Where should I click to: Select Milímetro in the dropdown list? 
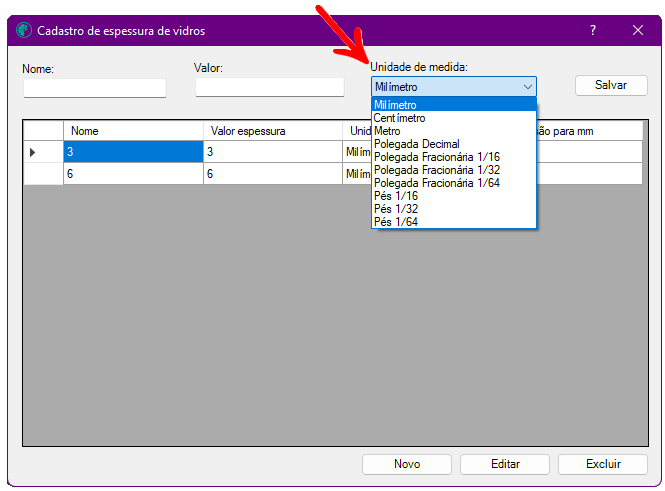454,105
